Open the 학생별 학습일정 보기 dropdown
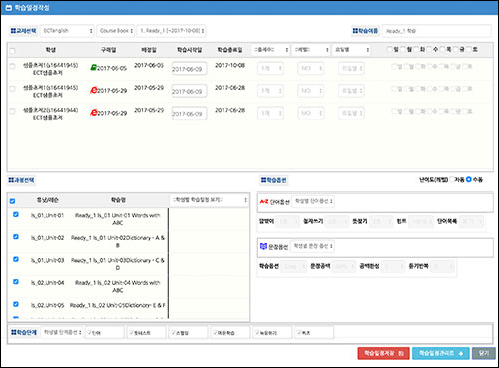This screenshot has height=368, width=499. point(209,200)
